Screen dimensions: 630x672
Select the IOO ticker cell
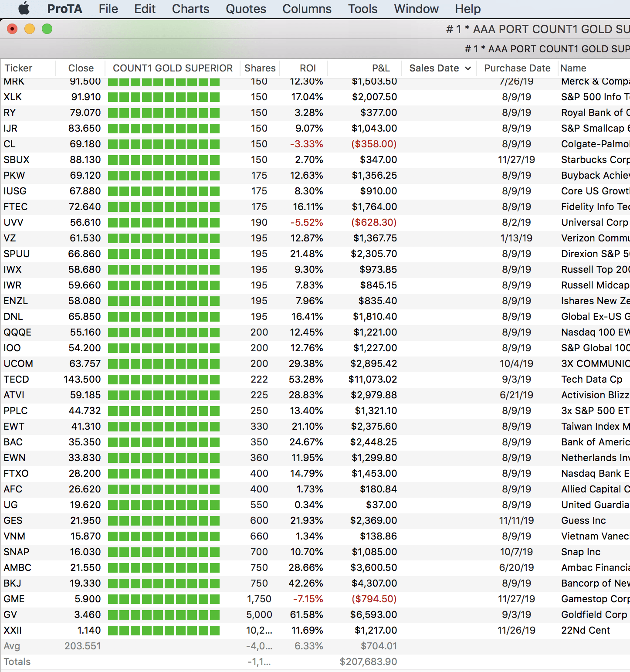tap(12, 348)
